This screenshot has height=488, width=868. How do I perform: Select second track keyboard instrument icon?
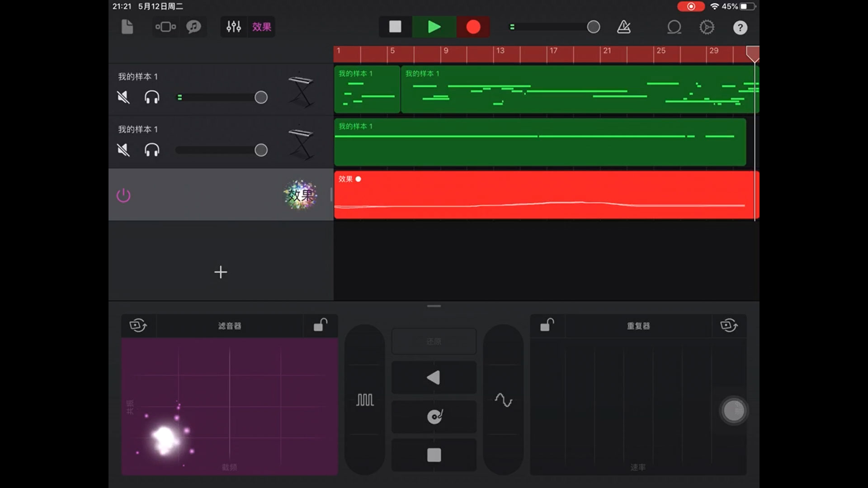pos(301,143)
